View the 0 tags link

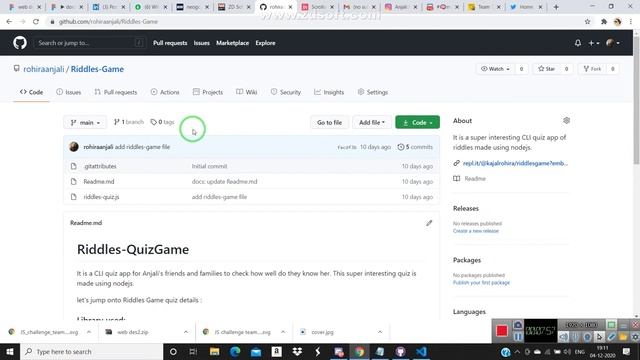[x=162, y=122]
